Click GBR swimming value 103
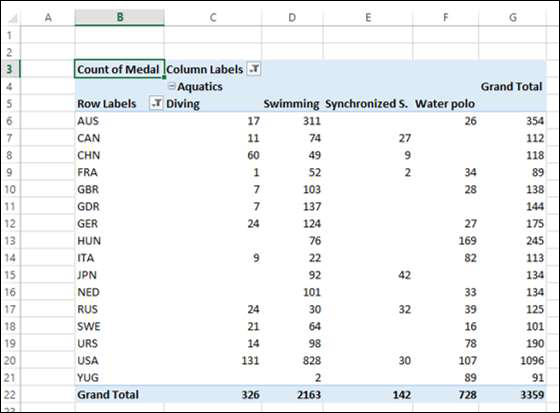560x413 pixels. coord(311,189)
